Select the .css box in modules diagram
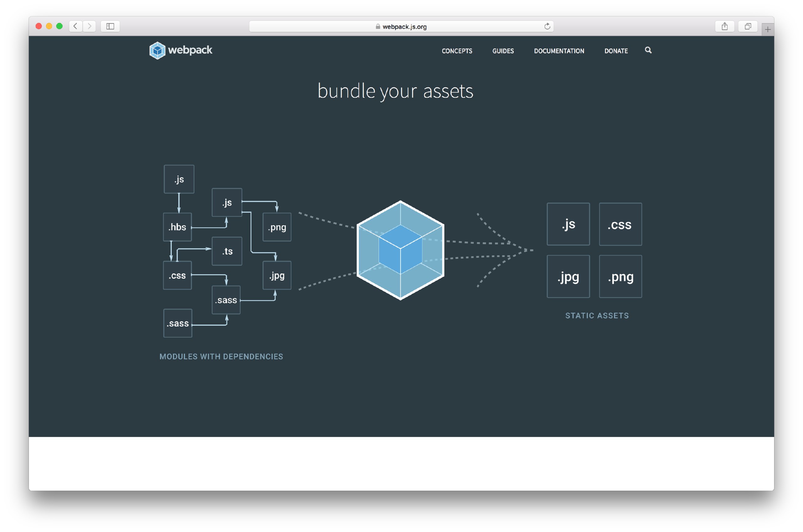The height and width of the screenshot is (532, 803). (x=178, y=275)
